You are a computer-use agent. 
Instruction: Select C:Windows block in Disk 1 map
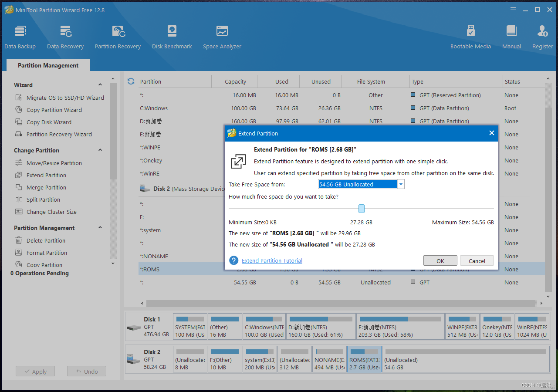pos(264,327)
